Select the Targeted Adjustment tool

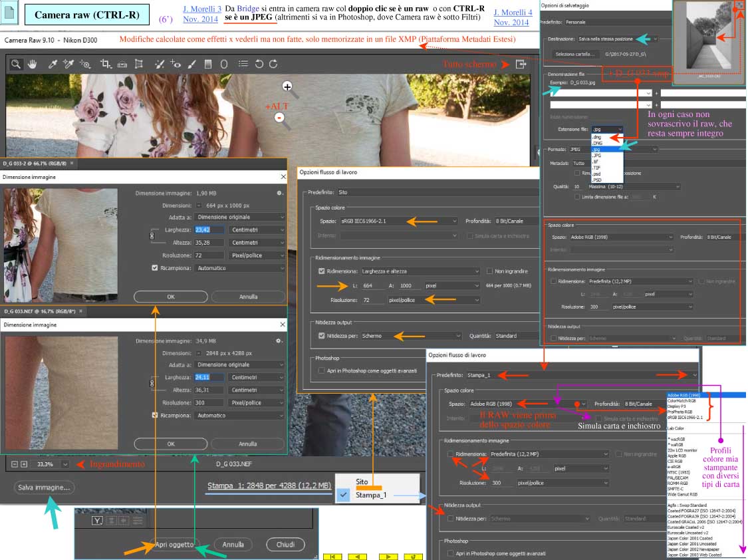click(85, 64)
